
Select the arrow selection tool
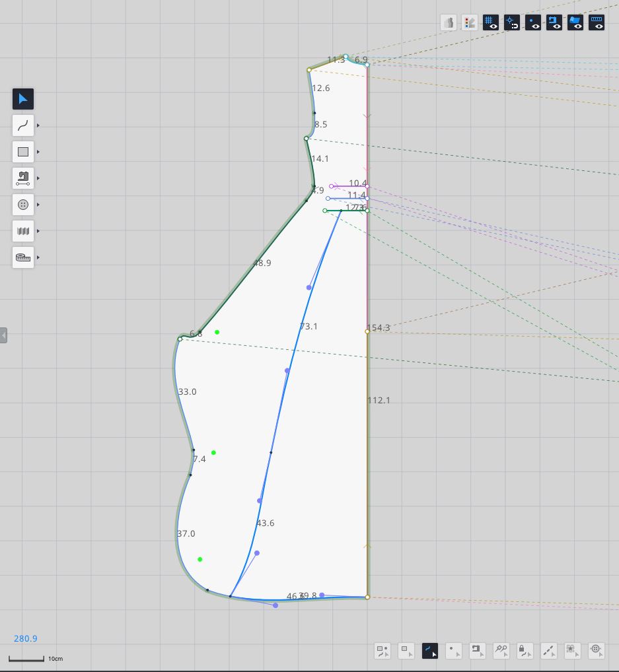(23, 99)
